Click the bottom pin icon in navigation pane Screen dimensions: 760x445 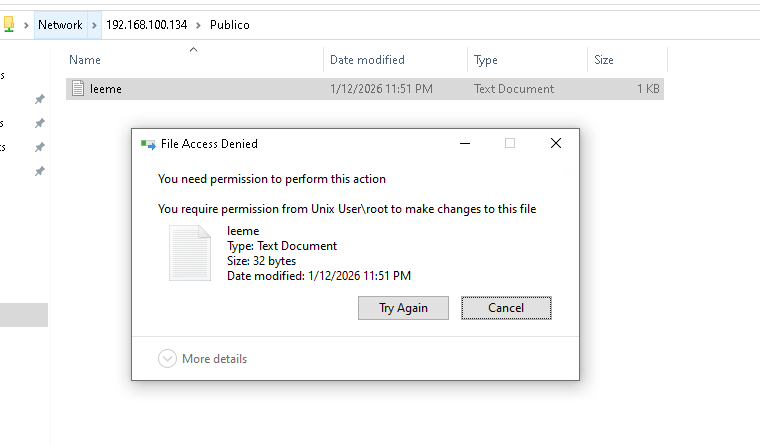coord(40,171)
